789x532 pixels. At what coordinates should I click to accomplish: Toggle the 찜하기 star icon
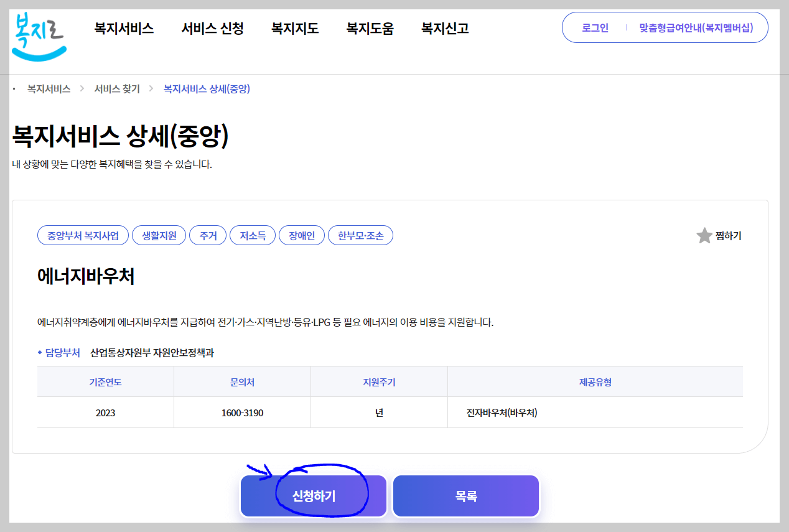click(x=705, y=235)
